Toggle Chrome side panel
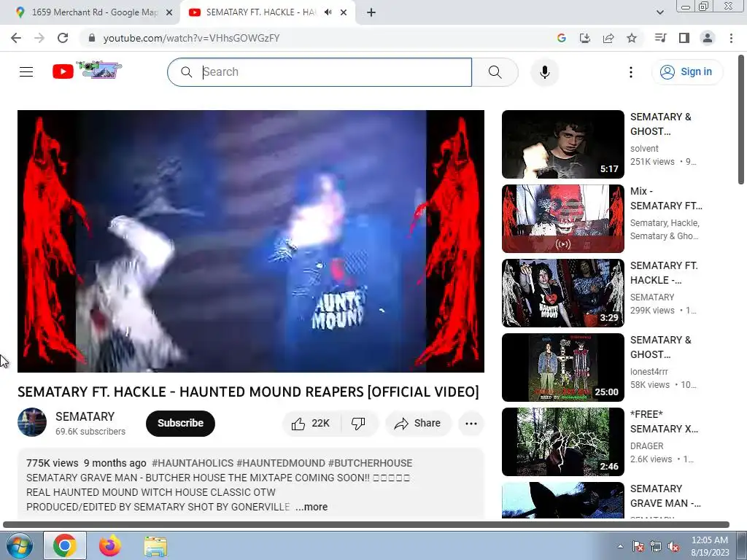The height and width of the screenshot is (560, 747). (684, 38)
